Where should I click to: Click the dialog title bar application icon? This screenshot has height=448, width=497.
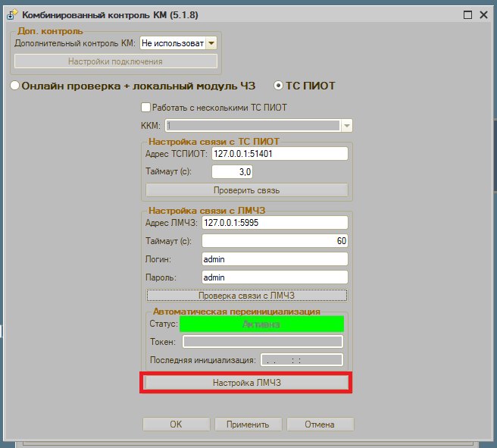12,14
